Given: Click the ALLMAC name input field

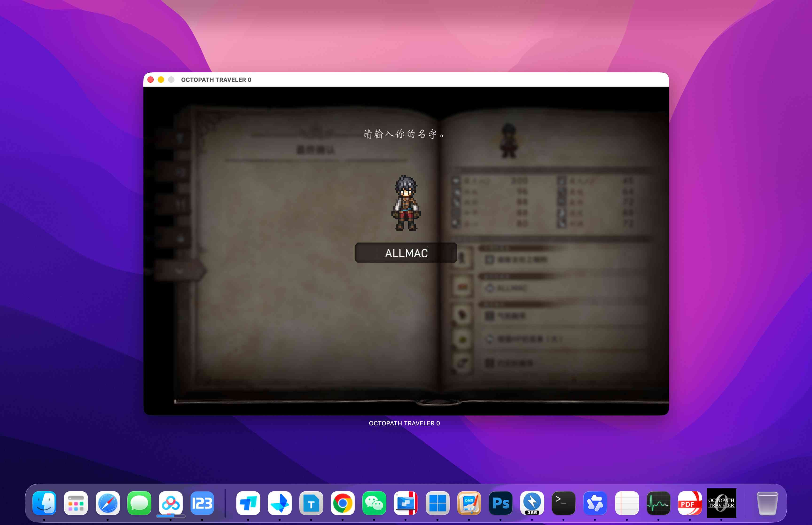Looking at the screenshot, I should 406,253.
